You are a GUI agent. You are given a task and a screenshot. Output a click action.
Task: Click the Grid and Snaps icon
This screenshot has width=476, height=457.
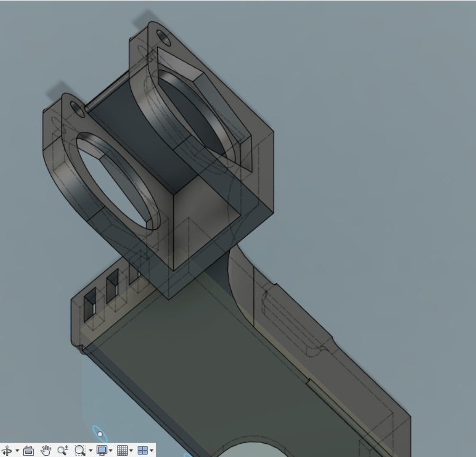pos(122,451)
